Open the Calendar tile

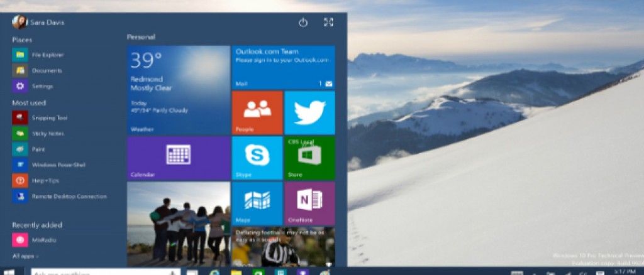click(x=178, y=158)
